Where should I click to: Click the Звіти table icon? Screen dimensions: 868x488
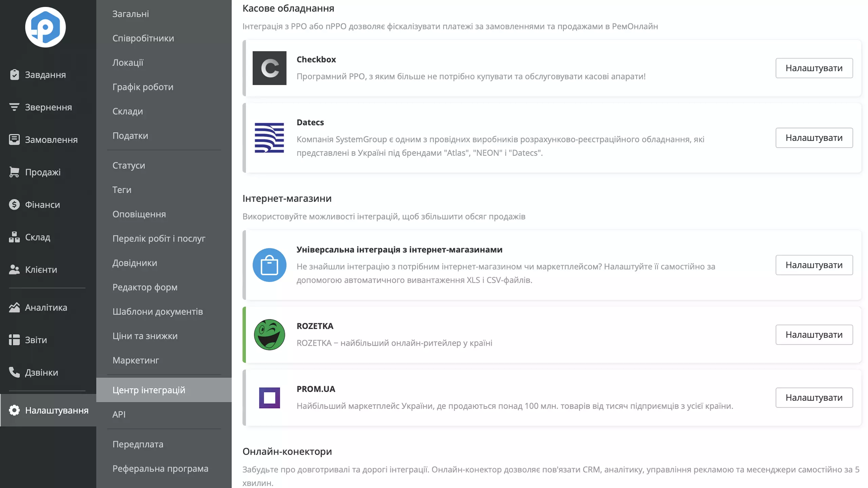(x=14, y=340)
